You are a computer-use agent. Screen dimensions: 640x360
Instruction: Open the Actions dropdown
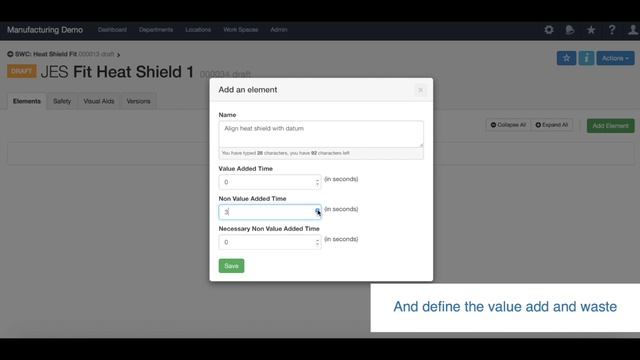pyautogui.click(x=615, y=58)
